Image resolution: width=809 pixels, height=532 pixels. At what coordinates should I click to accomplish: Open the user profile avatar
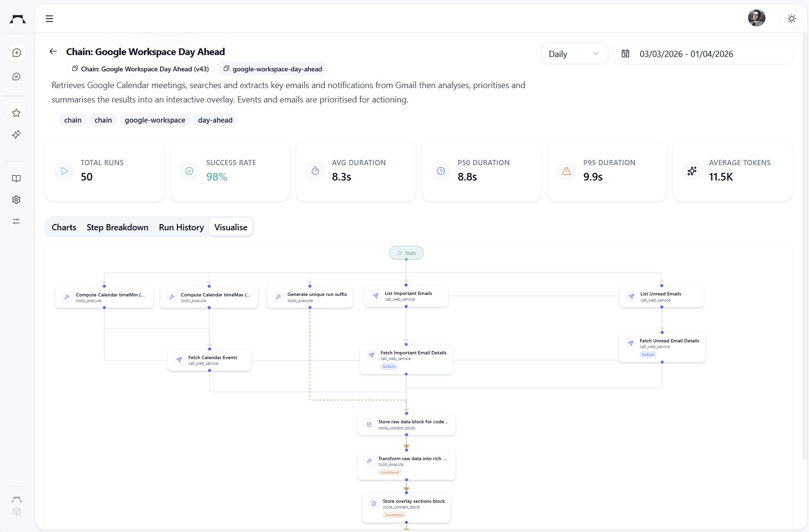757,18
